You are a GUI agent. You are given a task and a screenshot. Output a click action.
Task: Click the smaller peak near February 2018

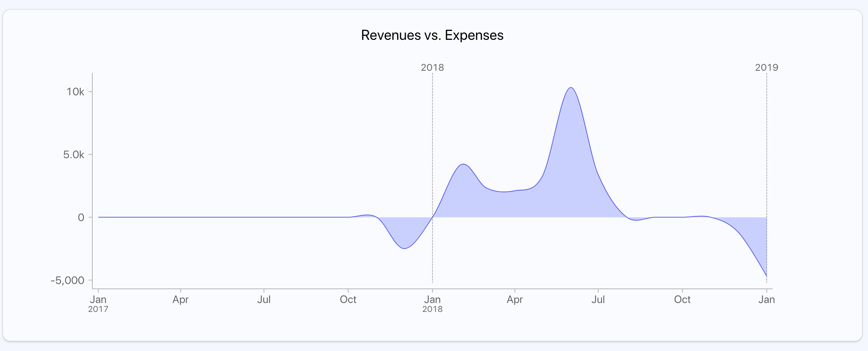[463, 164]
